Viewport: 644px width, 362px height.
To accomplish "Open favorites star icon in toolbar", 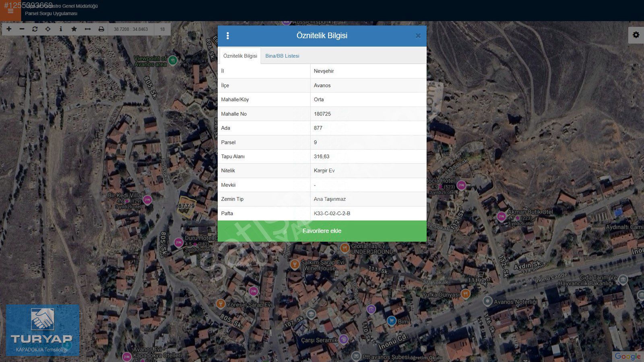I will [x=74, y=29].
